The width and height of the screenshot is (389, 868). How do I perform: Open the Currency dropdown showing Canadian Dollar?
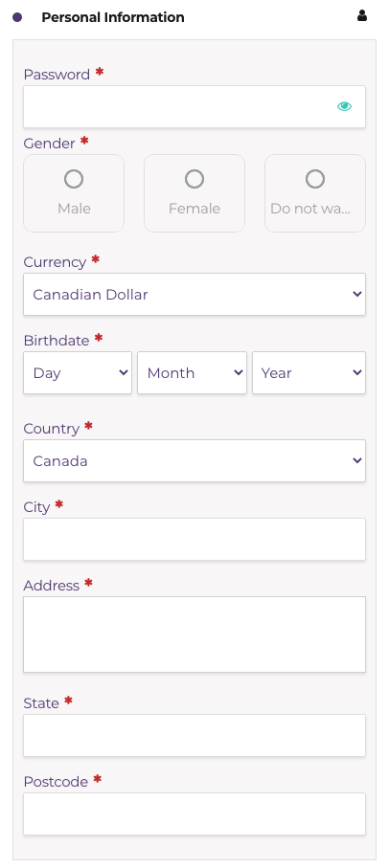click(x=194, y=295)
